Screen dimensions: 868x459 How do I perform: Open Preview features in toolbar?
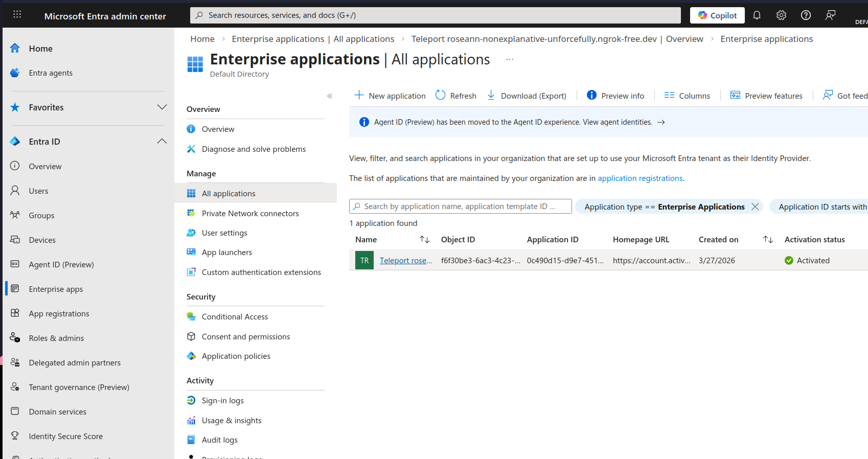point(766,96)
